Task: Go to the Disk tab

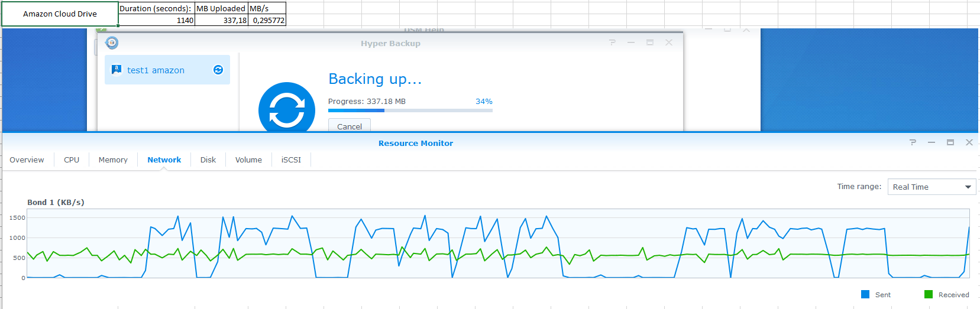Action: pyautogui.click(x=208, y=160)
